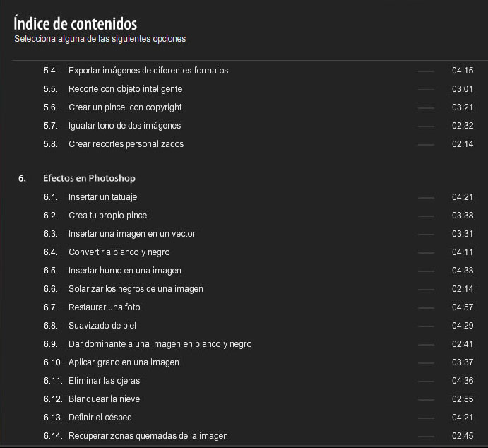Open Dar dominante a una imagen lesson
488x448 pixels.
(160, 344)
